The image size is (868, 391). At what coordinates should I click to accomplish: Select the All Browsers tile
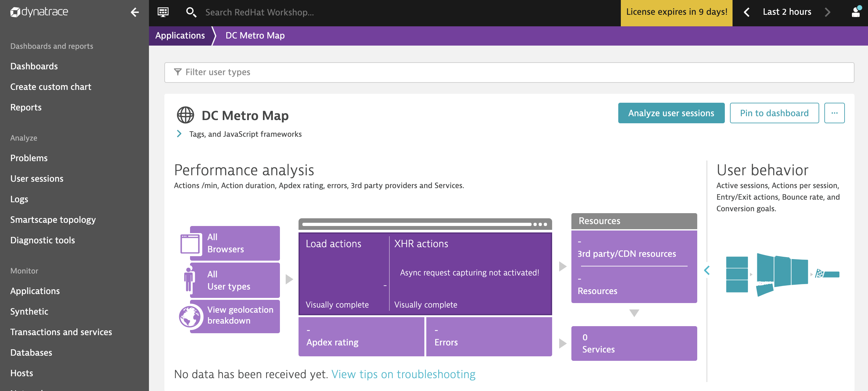pyautogui.click(x=235, y=243)
